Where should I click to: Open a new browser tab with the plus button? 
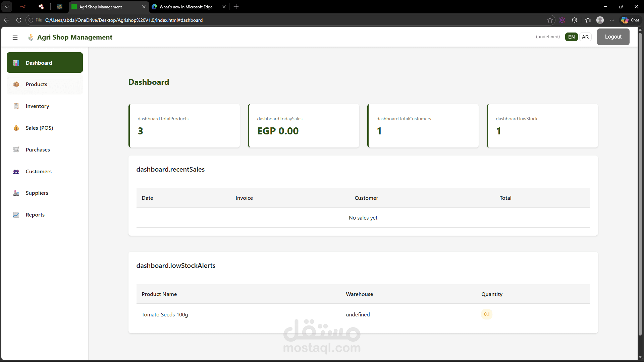point(236,7)
